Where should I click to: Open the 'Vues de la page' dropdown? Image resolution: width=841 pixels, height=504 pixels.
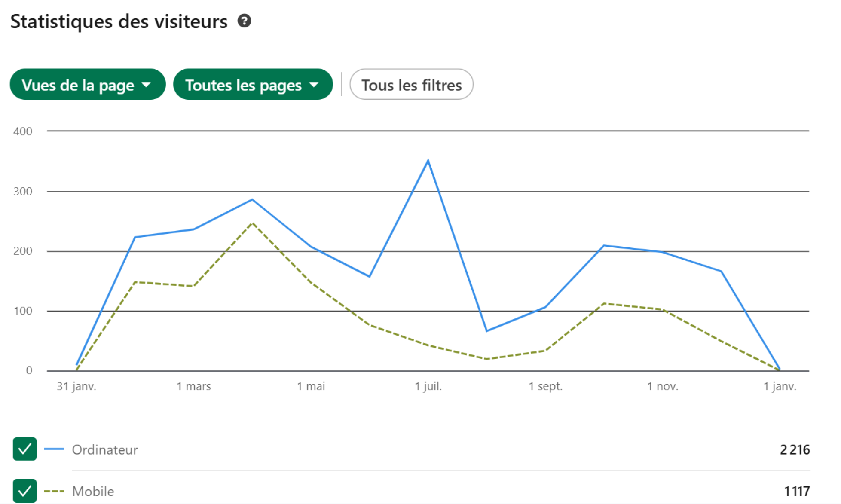click(87, 85)
